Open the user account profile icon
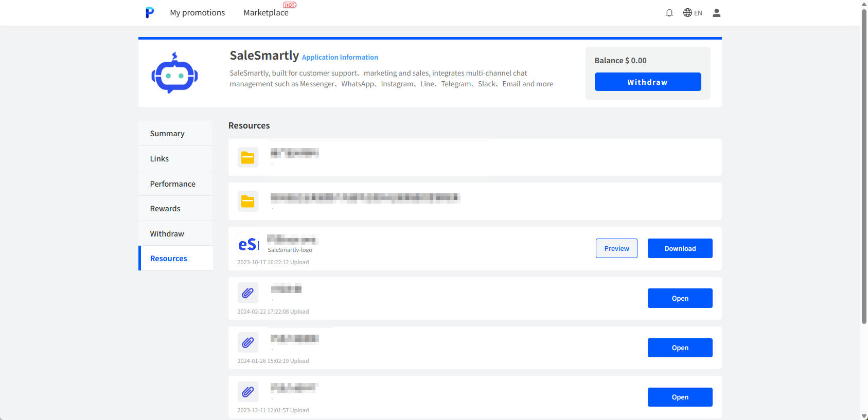This screenshot has width=868, height=420. (716, 13)
